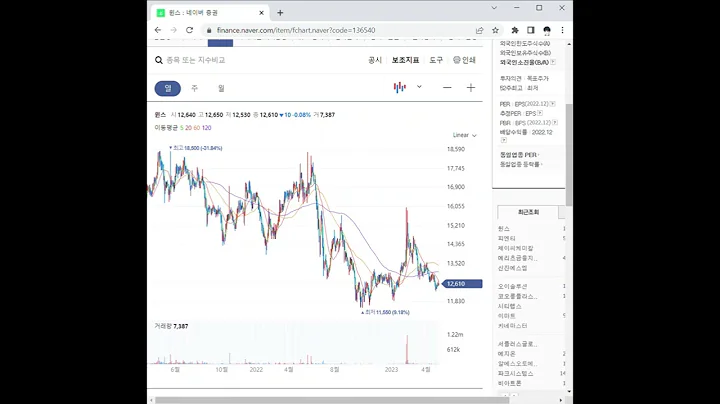The image size is (720, 404).
Task: Reload the page
Action: (189, 30)
